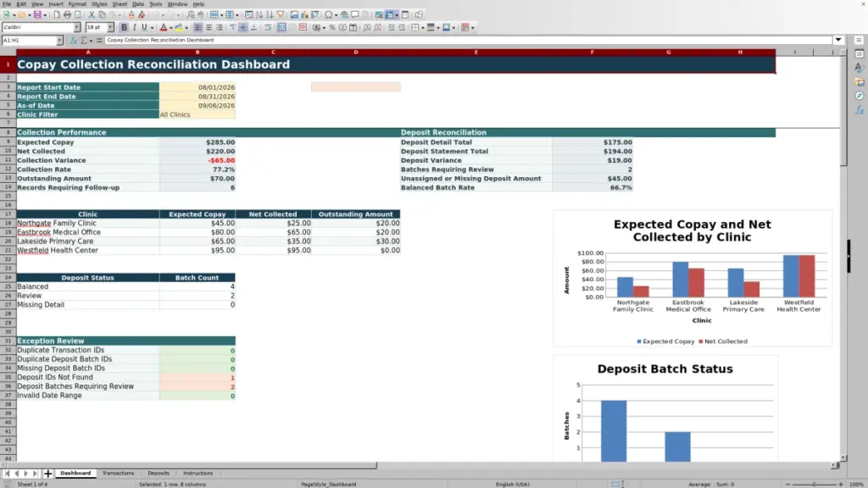Open the Format menu
868x488 pixels.
point(77,4)
